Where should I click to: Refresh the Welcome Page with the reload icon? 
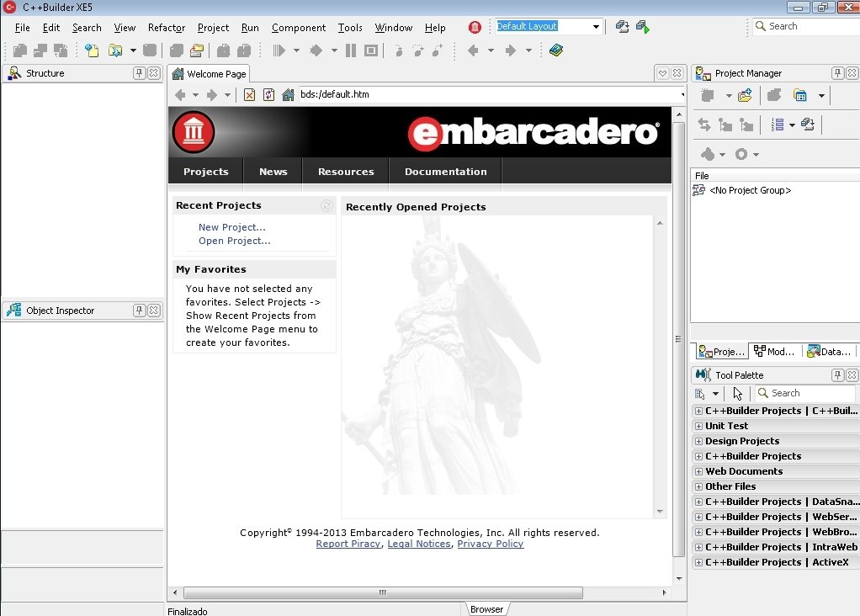[268, 95]
